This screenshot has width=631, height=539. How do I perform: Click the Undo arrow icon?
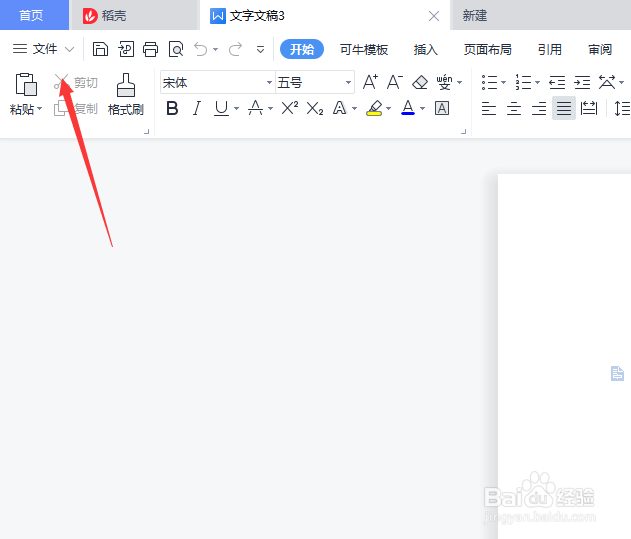tap(201, 50)
